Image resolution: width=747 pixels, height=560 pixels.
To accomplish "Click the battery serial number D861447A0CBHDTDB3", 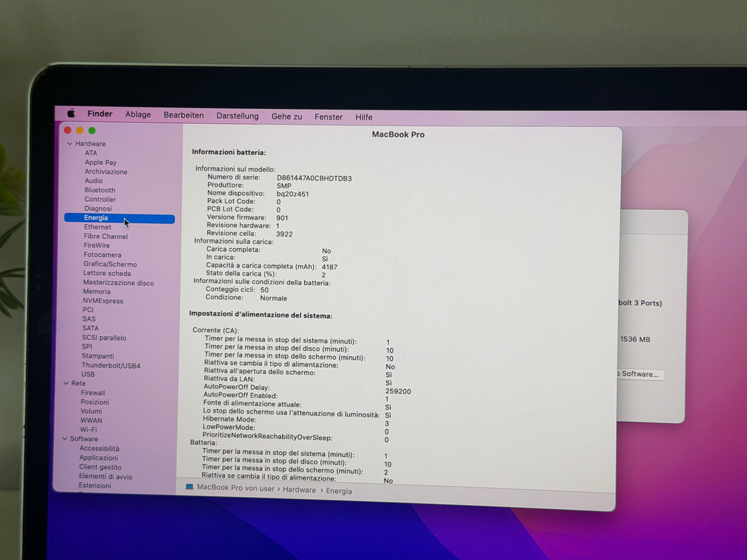I will pos(314,179).
